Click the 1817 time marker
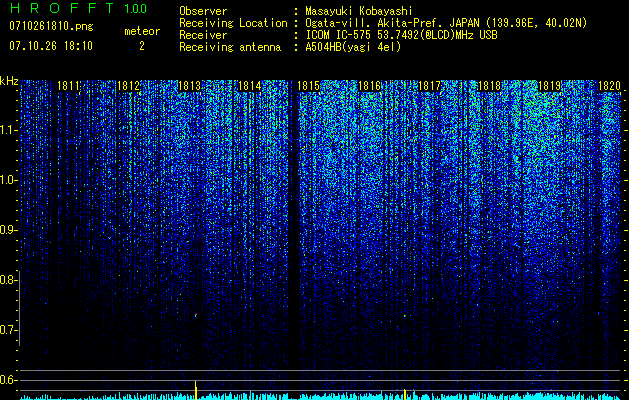 click(x=429, y=86)
